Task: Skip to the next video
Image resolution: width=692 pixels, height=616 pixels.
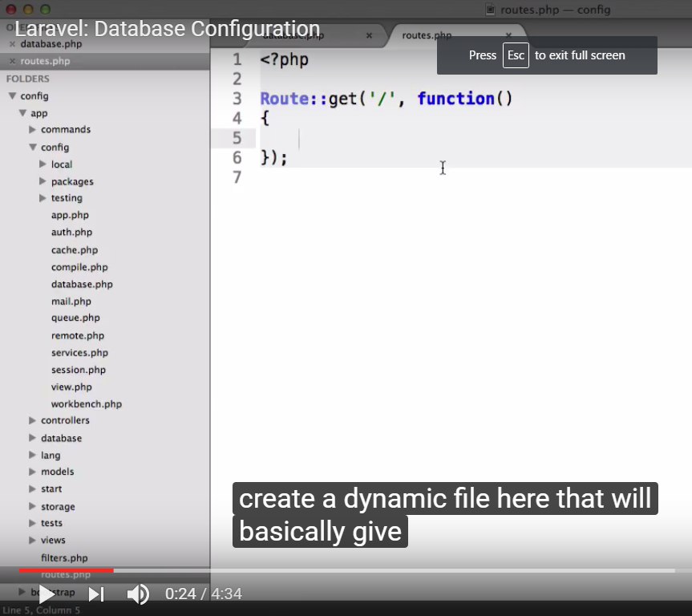Action: 96,594
